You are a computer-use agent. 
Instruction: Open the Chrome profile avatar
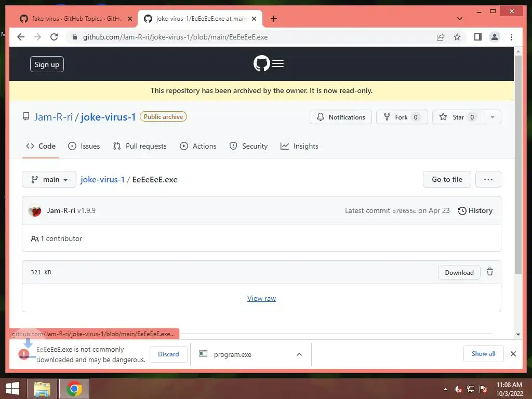click(x=495, y=37)
